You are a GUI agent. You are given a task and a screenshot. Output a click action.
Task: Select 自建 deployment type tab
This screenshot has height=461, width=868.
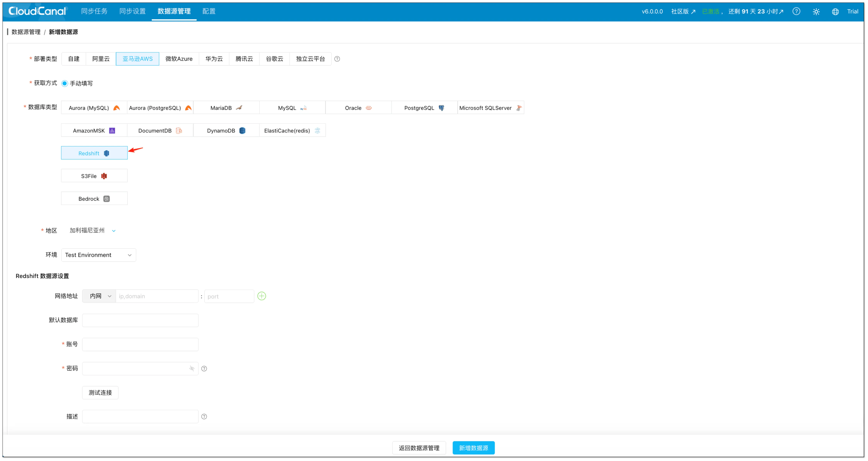pyautogui.click(x=73, y=59)
